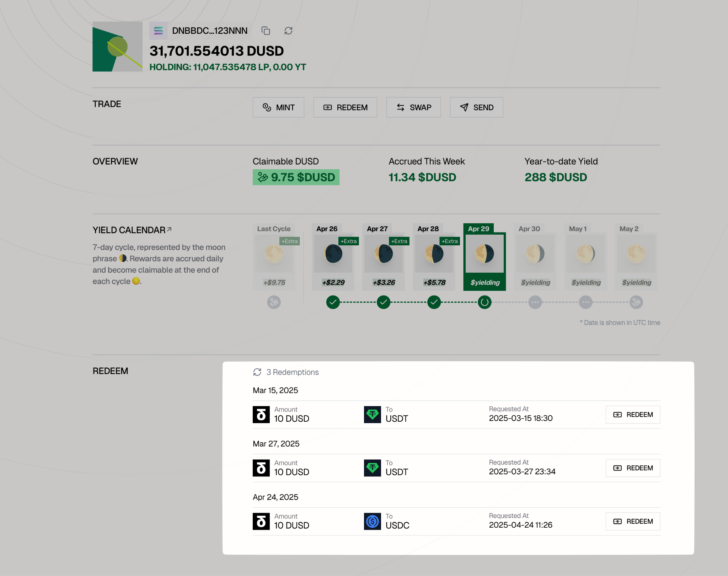This screenshot has width=728, height=576.
Task: Redeem the Mar 15, 2025 request
Action: tap(633, 415)
